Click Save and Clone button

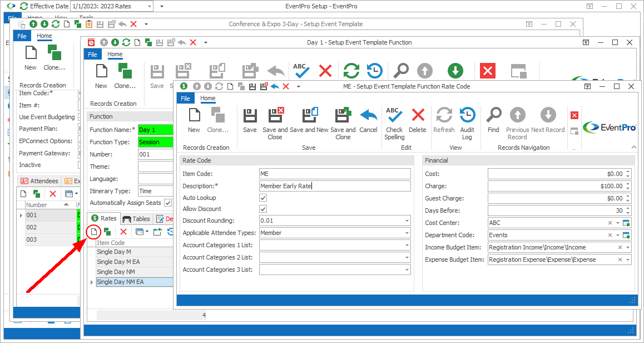click(x=343, y=124)
